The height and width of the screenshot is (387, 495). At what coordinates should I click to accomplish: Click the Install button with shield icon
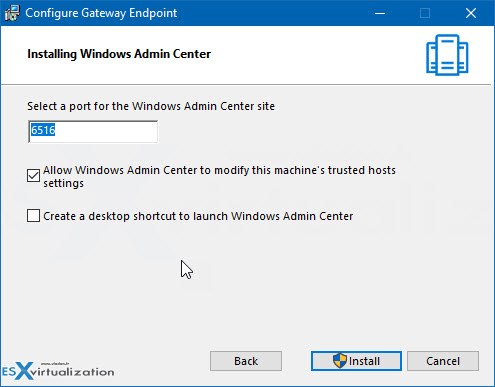click(356, 361)
